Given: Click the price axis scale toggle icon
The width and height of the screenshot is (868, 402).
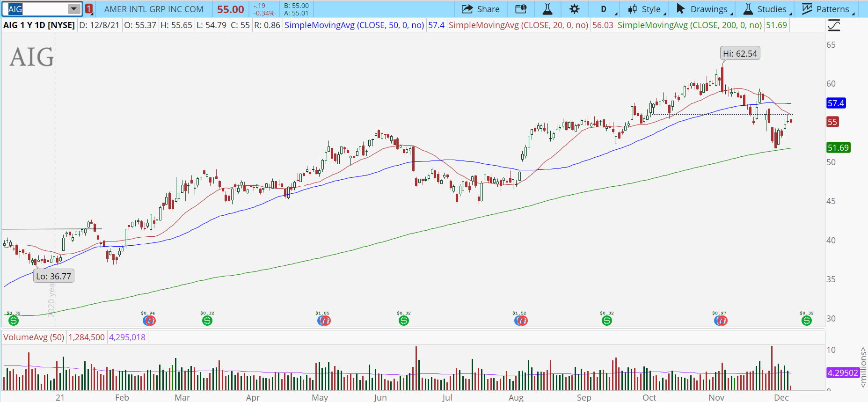Looking at the screenshot, I should pyautogui.click(x=834, y=25).
